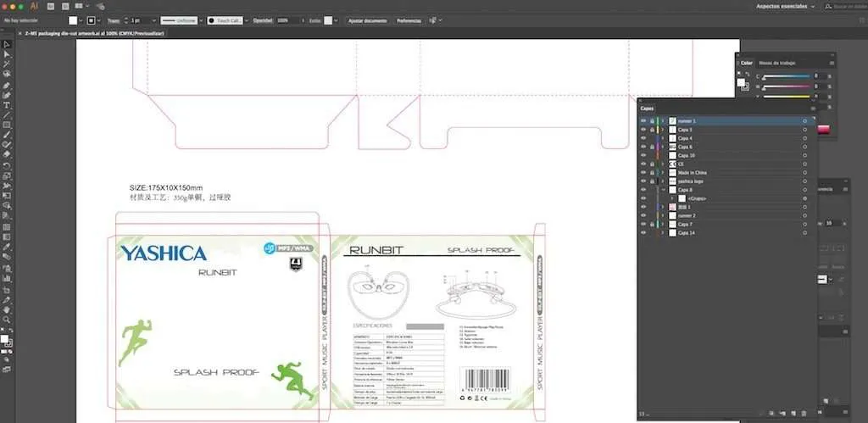868x423 pixels.
Task: Switch to the Mesas de trabajo tab
Action: (x=776, y=63)
